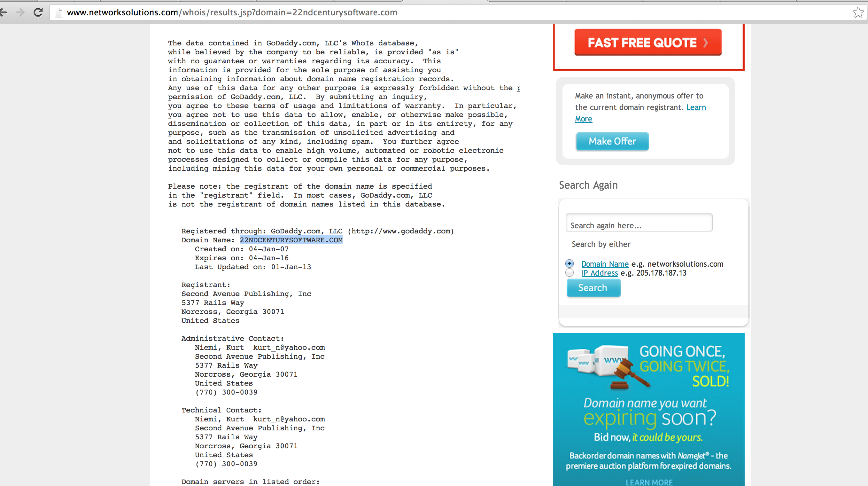Click the expiring domain auction banner
The width and height of the screenshot is (868, 486).
(x=648, y=410)
